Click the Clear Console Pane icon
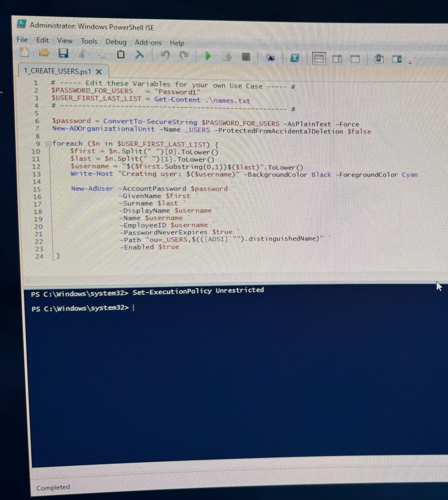 tap(140, 55)
